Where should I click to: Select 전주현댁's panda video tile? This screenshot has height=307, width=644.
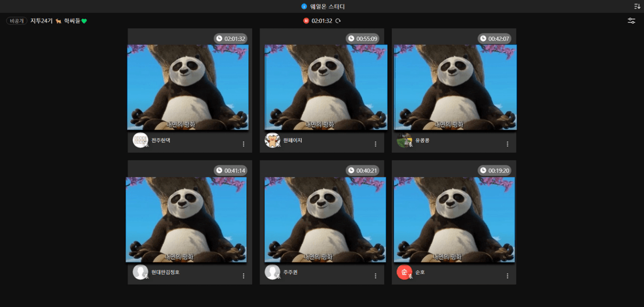point(188,87)
